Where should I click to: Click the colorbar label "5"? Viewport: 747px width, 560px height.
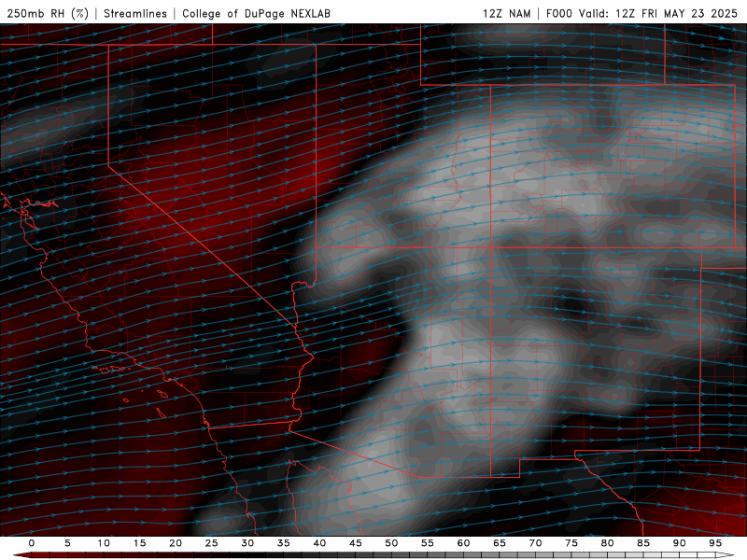pos(67,543)
